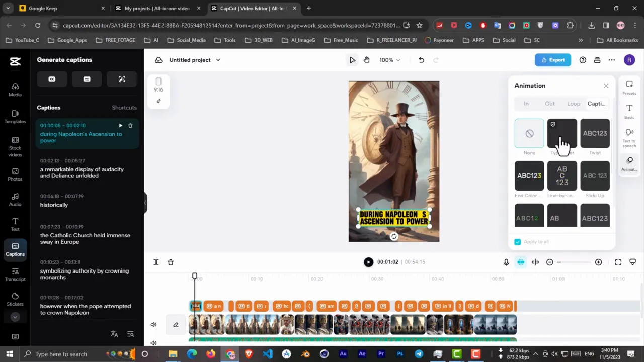Select the auto lyrics icon
644x362 pixels.
pyautogui.click(x=122, y=79)
